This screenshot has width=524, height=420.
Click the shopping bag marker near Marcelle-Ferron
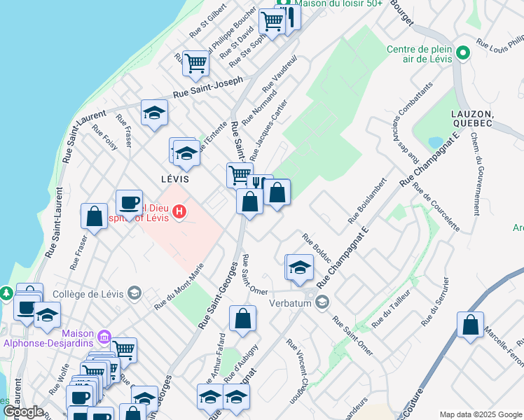[x=470, y=325]
